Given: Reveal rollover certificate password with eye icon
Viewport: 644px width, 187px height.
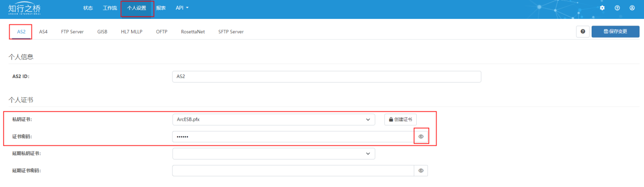Looking at the screenshot, I should click(x=421, y=171).
